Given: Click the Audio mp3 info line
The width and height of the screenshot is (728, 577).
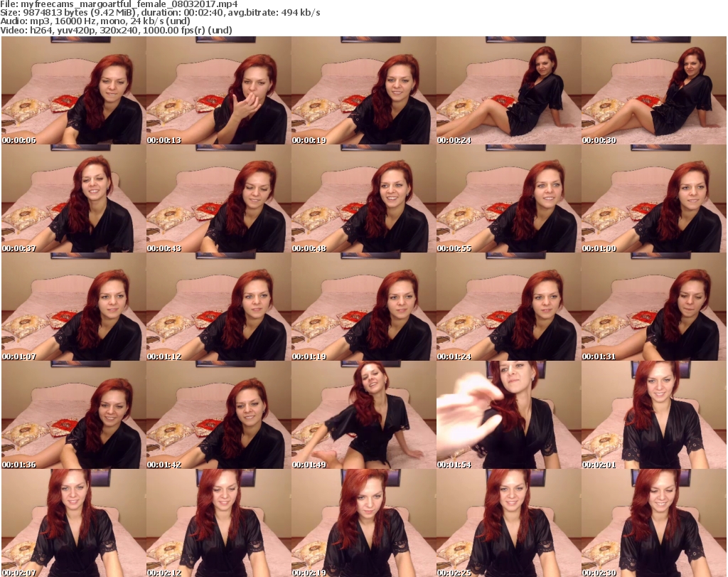Looking at the screenshot, I should [95, 21].
